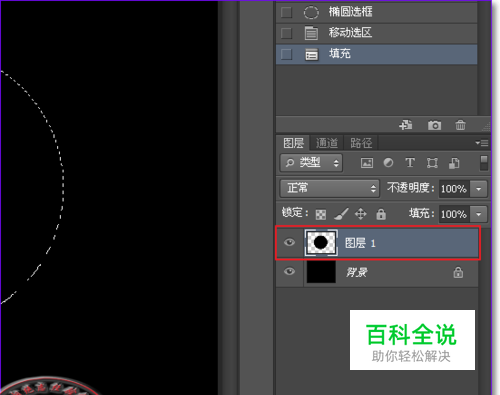This screenshot has height=395, width=500.
Task: Filter layers by shape icon
Action: pyautogui.click(x=432, y=163)
